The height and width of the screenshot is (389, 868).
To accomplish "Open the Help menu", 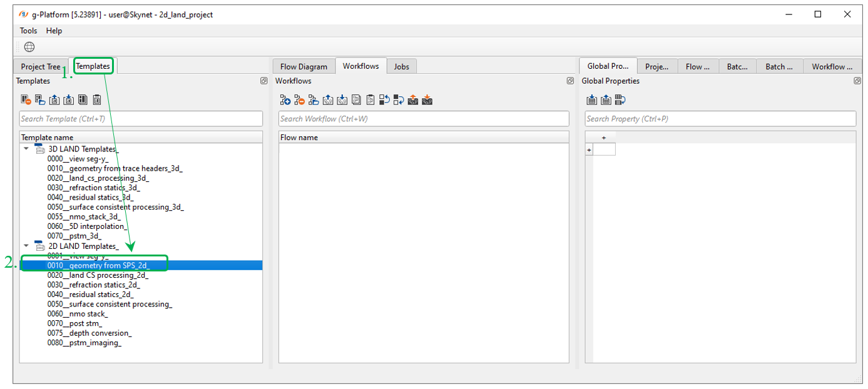I will tap(54, 31).
